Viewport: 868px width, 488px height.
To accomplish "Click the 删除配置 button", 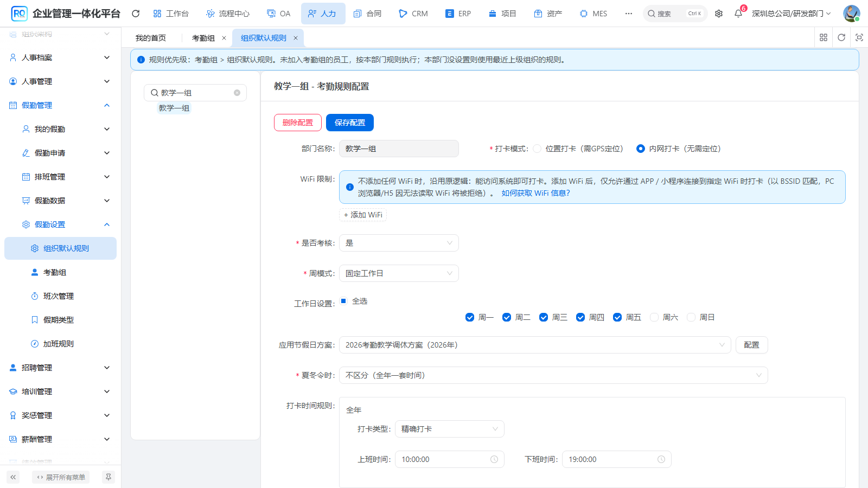I will 298,123.
